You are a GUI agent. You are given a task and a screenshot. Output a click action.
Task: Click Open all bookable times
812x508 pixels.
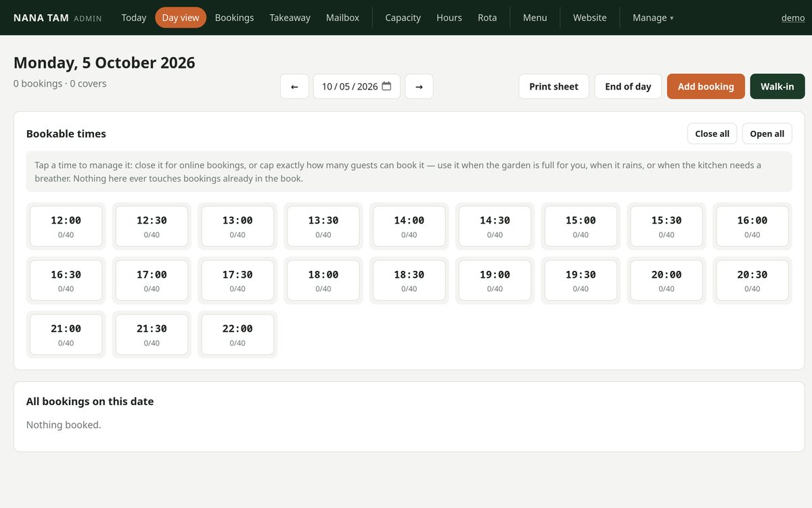tap(767, 133)
